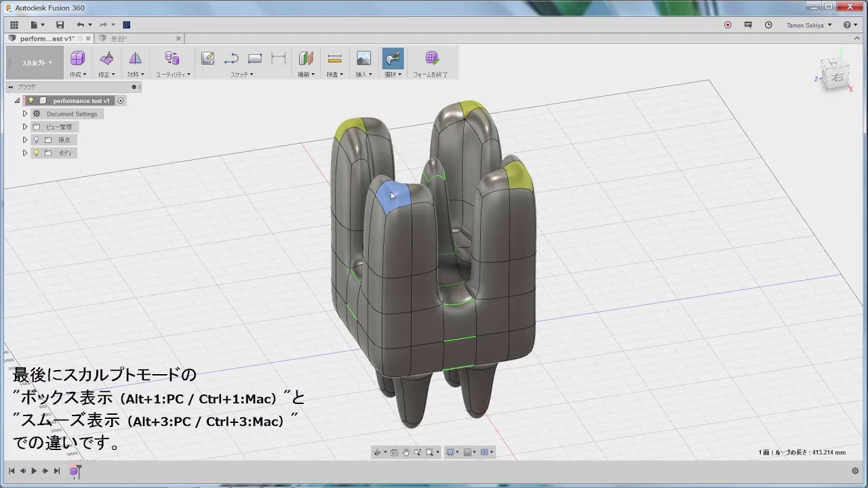868x488 pixels.
Task: Click the Create Sketch icon
Action: (208, 58)
